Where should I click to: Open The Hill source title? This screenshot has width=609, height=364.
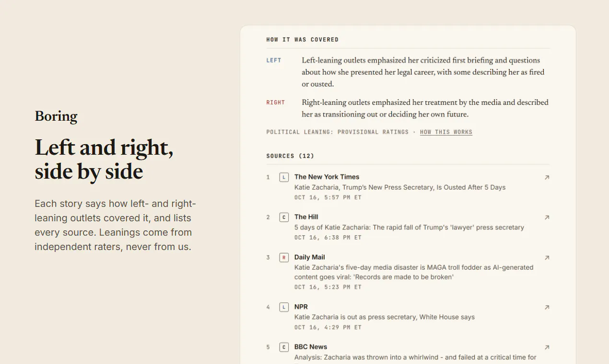pos(306,217)
